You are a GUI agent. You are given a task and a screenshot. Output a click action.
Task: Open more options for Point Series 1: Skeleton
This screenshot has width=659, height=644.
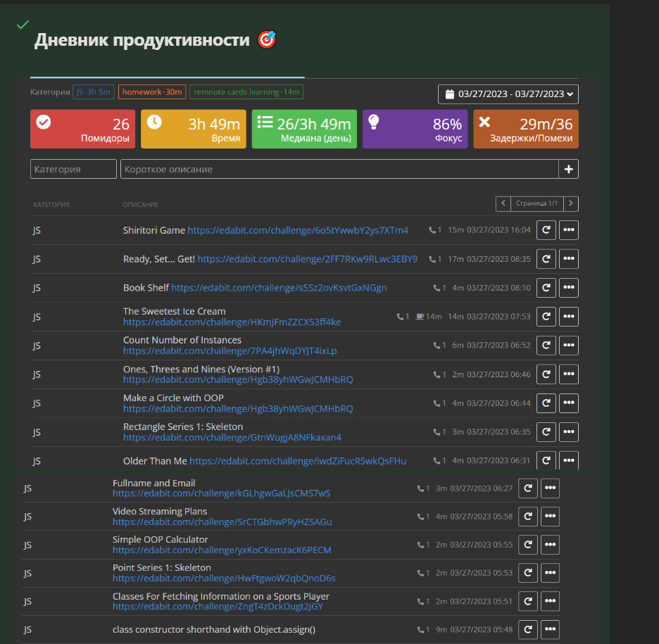point(550,573)
